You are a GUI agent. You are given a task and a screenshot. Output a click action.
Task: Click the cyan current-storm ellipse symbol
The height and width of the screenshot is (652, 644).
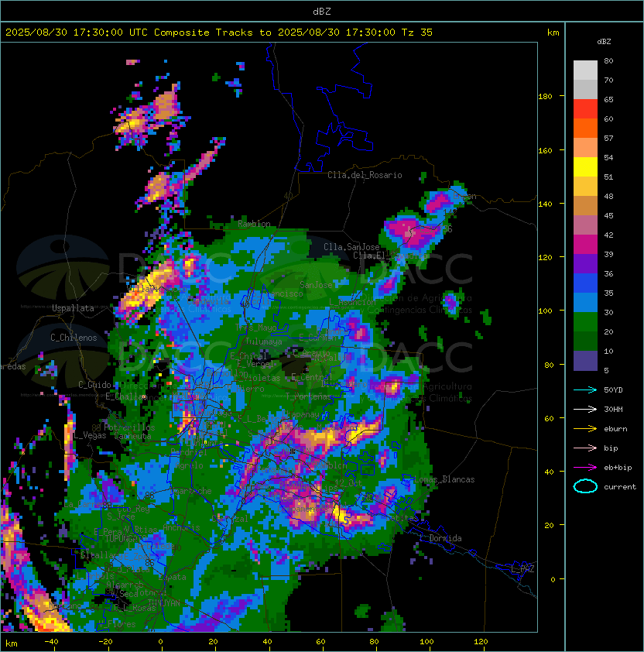tap(585, 486)
